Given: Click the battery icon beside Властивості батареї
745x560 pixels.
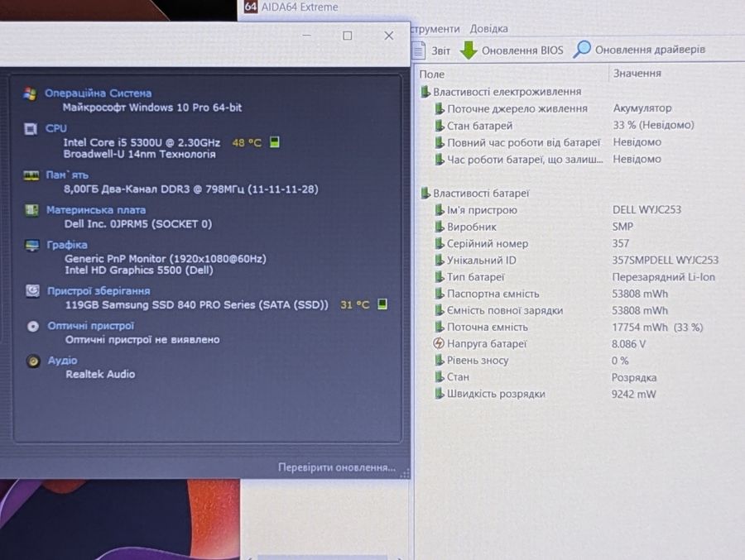Looking at the screenshot, I should click(x=425, y=193).
